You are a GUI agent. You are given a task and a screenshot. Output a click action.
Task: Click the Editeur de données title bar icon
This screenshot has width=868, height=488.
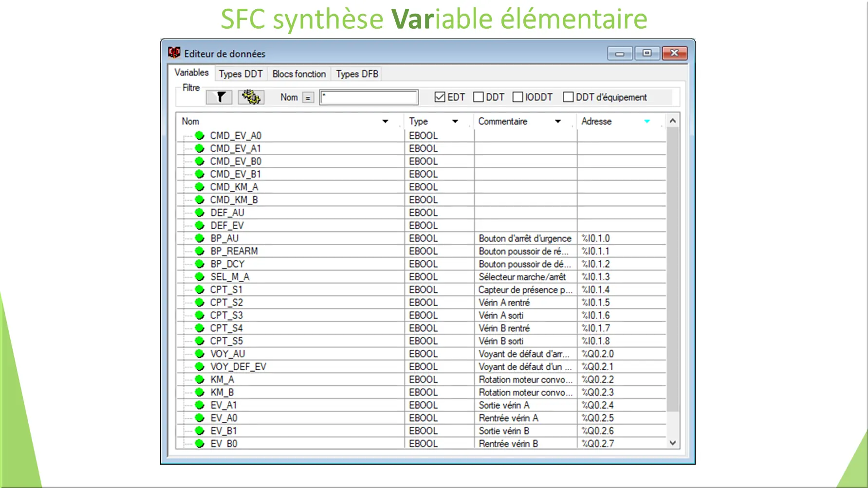click(x=173, y=54)
